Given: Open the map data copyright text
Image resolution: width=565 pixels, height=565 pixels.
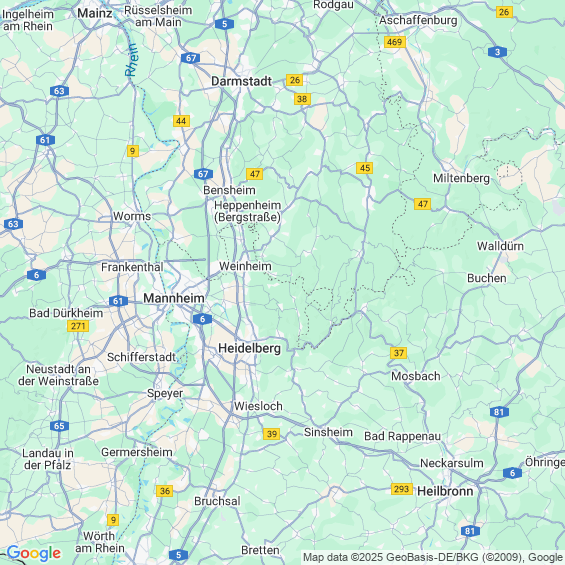Looking at the screenshot, I should 433,557.
